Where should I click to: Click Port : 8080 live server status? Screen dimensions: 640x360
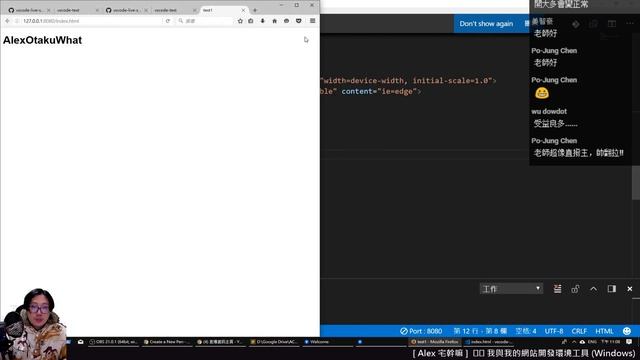tap(421, 331)
